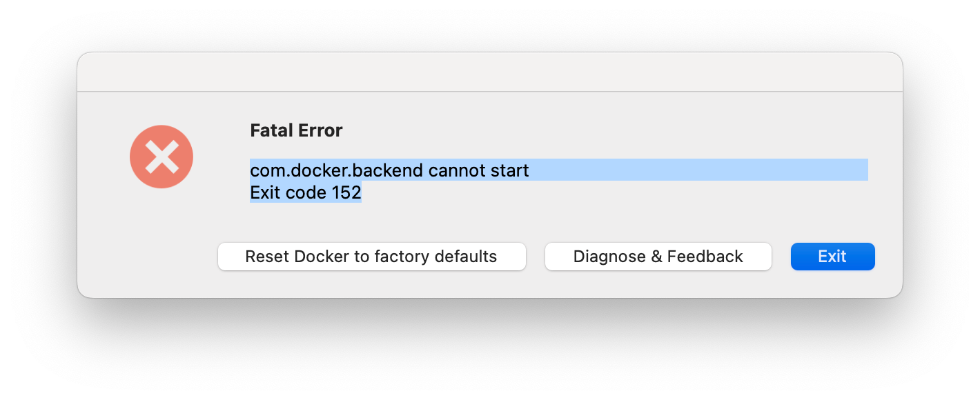The image size is (980, 400).
Task: Click the red X error icon
Action: pos(161,157)
